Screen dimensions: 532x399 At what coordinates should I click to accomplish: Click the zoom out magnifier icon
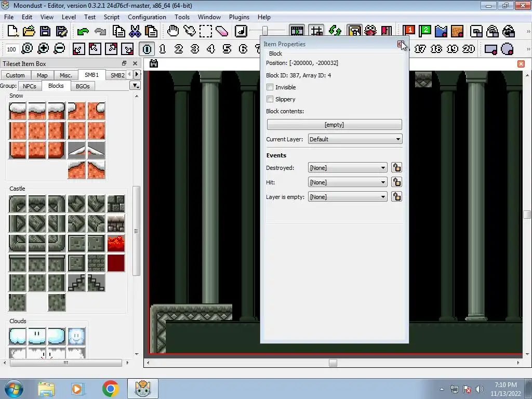pos(59,49)
